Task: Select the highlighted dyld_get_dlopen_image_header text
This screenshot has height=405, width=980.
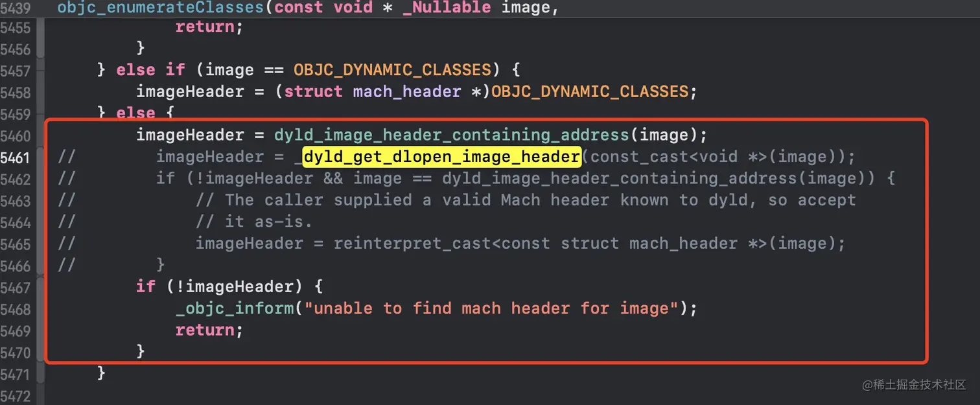Action: (x=441, y=156)
